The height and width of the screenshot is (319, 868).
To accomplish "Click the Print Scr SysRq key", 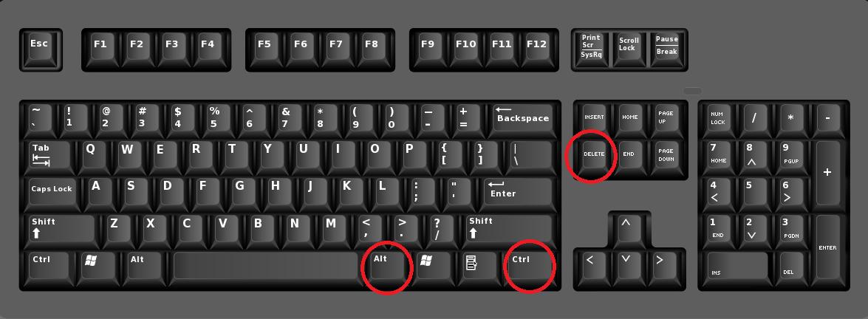I will (x=594, y=47).
